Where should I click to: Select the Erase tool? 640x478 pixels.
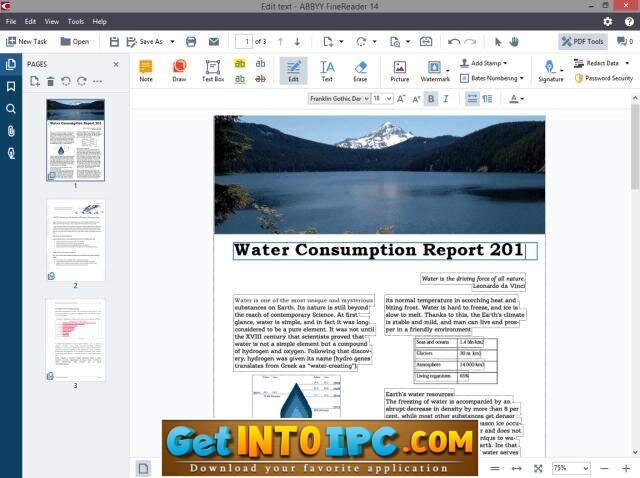(360, 71)
